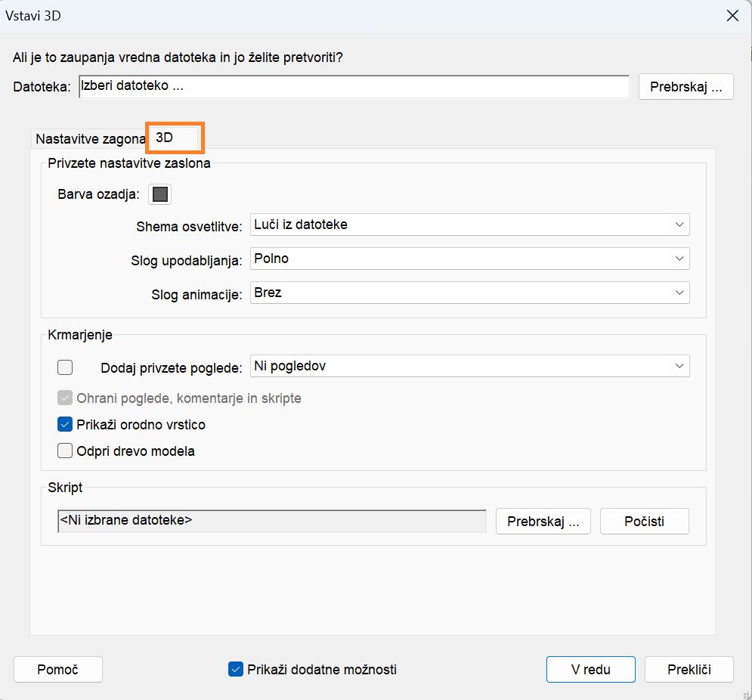Expand the Ni pogledov dropdown list
The width and height of the screenshot is (752, 700).
coord(469,367)
